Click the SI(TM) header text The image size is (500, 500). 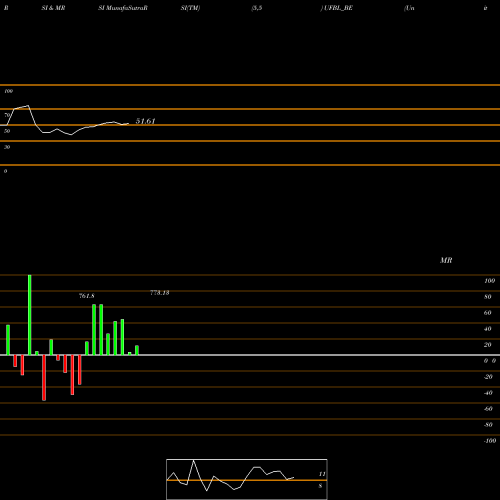(190, 8)
